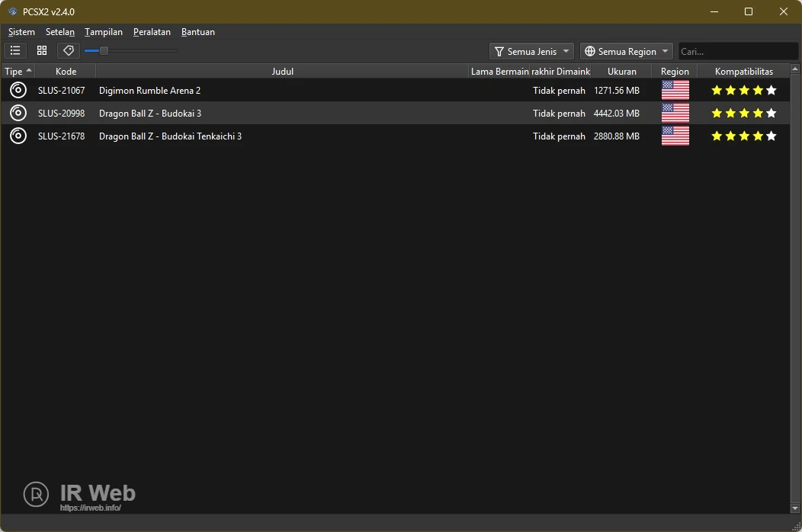Select title Digimon Rumble Arena 2
802x532 pixels.
150,91
